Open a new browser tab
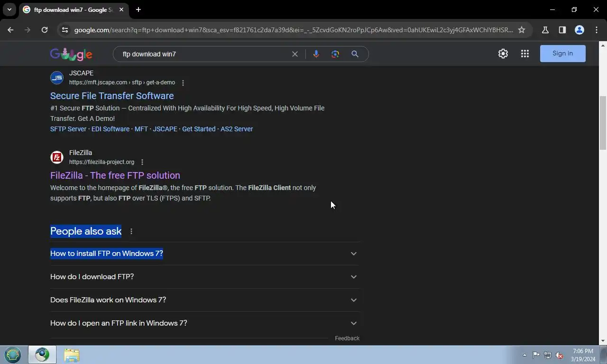This screenshot has height=364, width=607. [138, 9]
